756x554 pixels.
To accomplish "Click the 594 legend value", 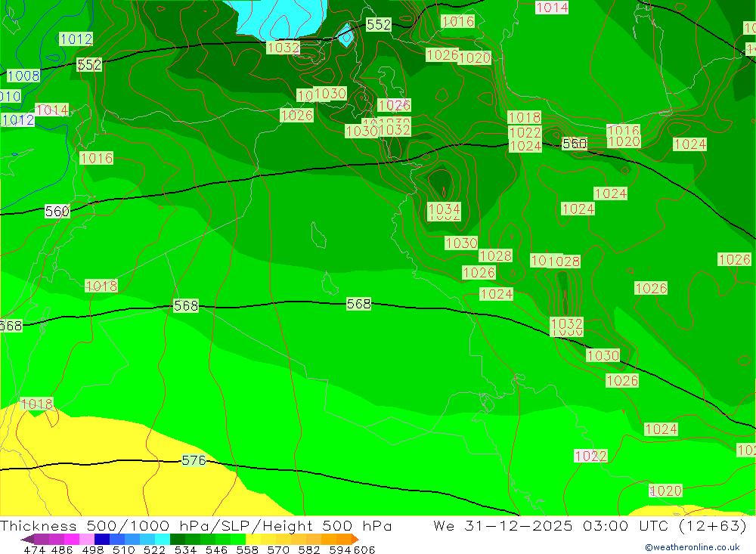I will tap(340, 549).
